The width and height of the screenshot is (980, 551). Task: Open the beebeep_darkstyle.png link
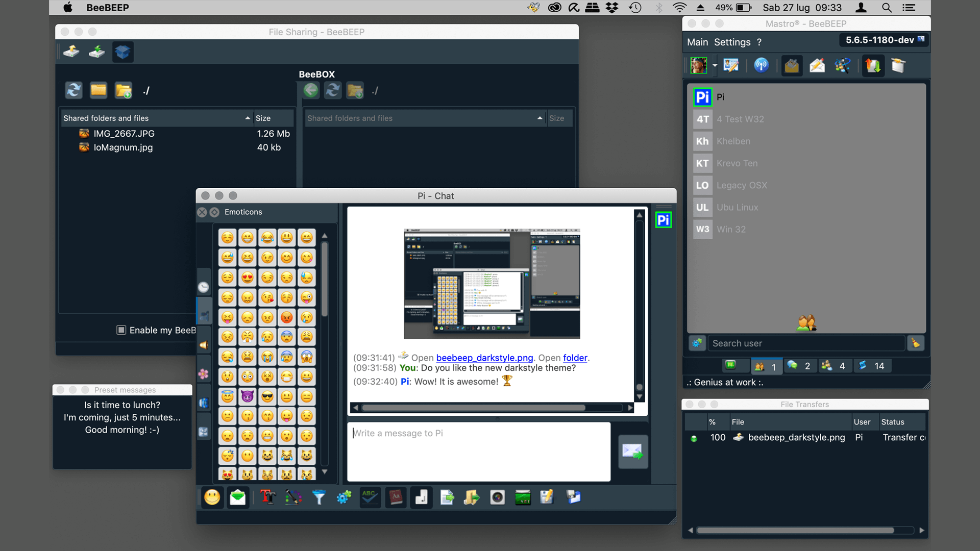484,358
